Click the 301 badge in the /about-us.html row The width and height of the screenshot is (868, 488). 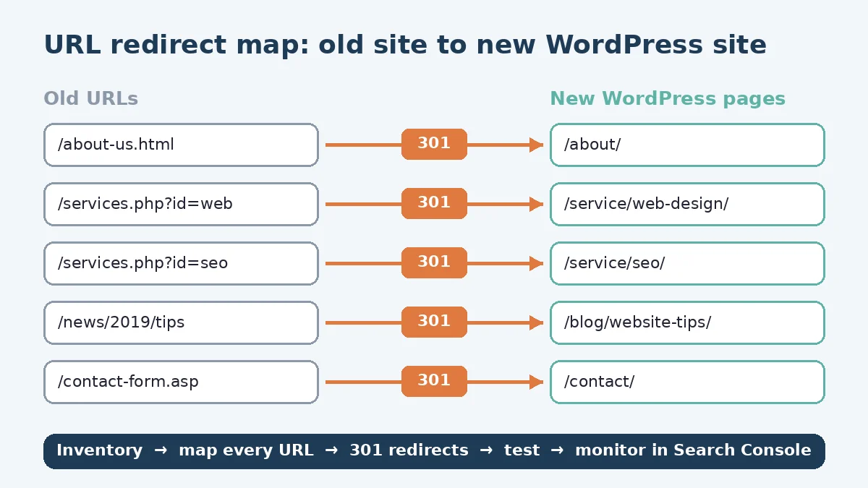coord(434,144)
